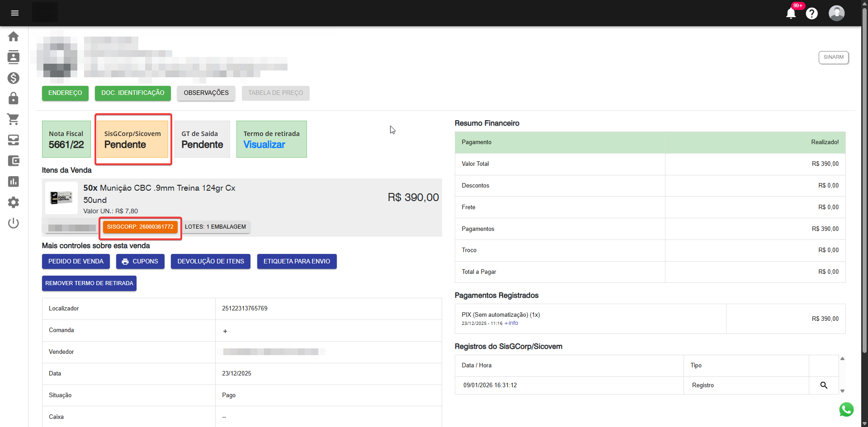Click the CUPONS print button
The image size is (868, 427).
pos(140,262)
